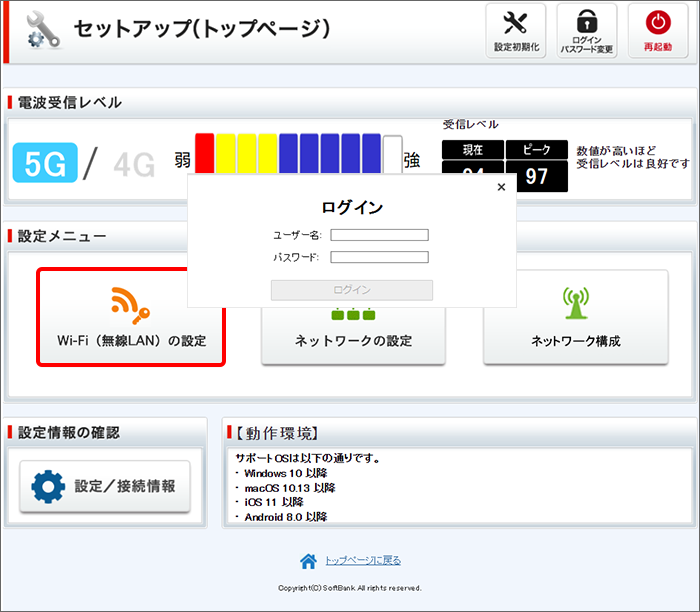Click the ログイン submit button
The width and height of the screenshot is (700, 612).
(x=352, y=290)
